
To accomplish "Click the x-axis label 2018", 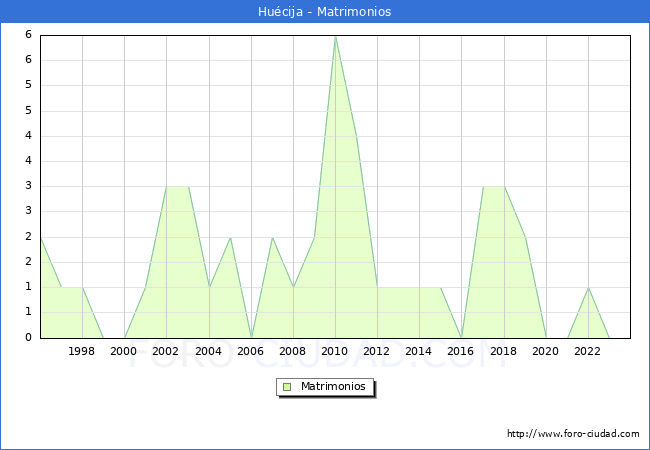I will (x=504, y=351).
